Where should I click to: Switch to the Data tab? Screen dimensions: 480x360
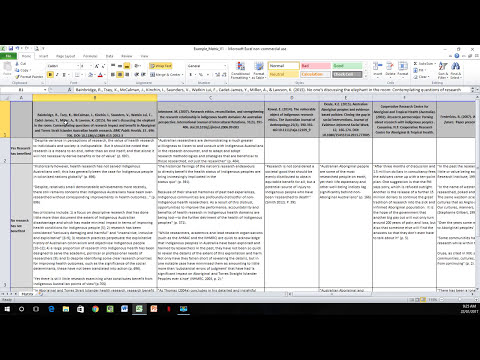click(109, 56)
